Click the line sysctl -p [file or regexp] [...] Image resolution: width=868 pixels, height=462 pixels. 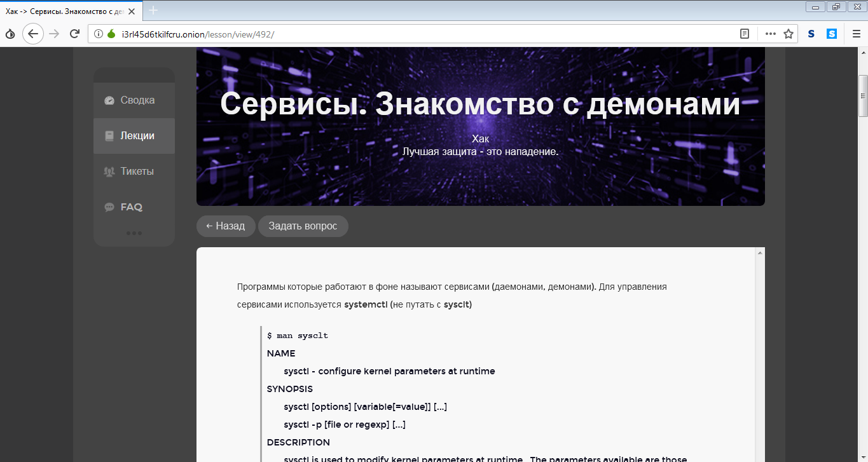345,425
